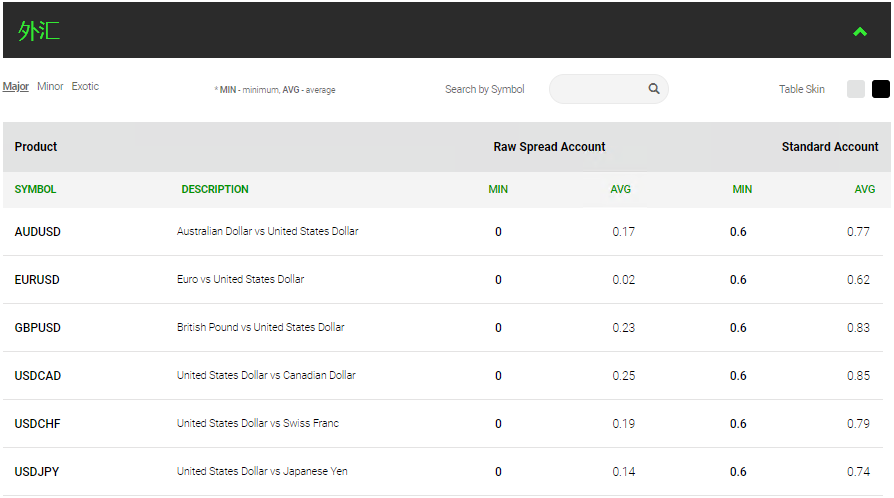Click 'United States Dollar vs Swiss Franc' description
The height and width of the screenshot is (498, 894).
click(x=258, y=423)
